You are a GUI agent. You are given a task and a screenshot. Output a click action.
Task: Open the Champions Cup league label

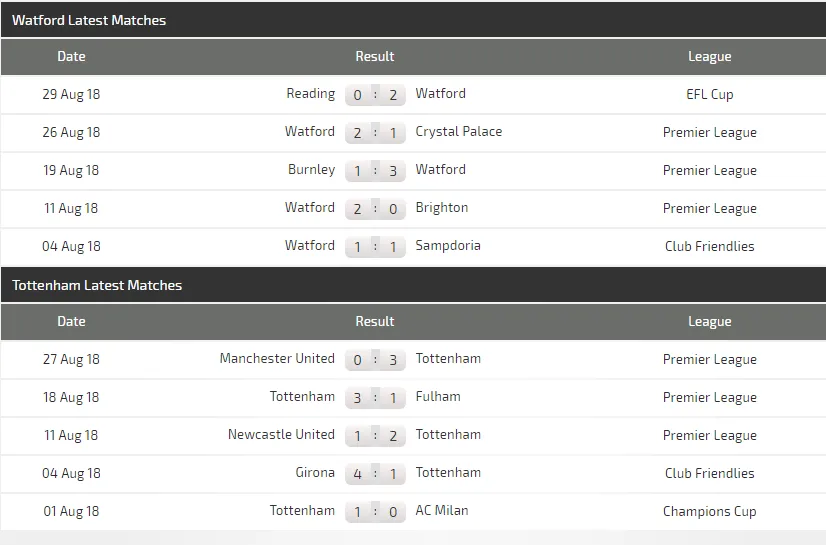tap(709, 512)
